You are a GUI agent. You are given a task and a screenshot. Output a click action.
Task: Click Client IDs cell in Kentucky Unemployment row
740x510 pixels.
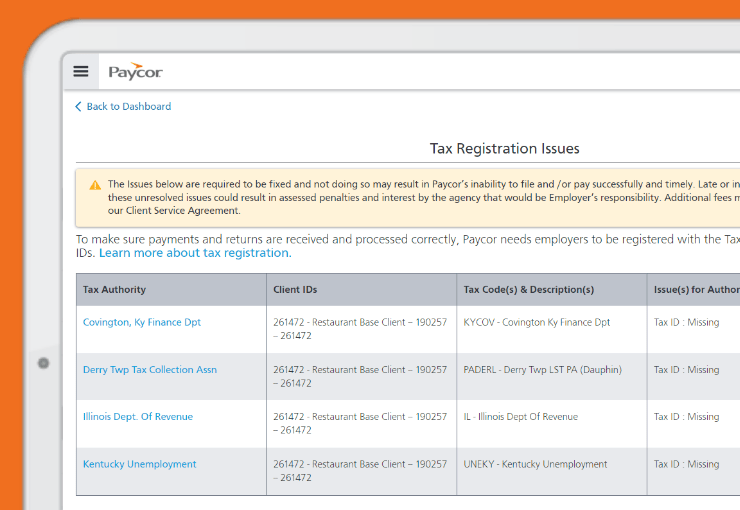(x=360, y=471)
